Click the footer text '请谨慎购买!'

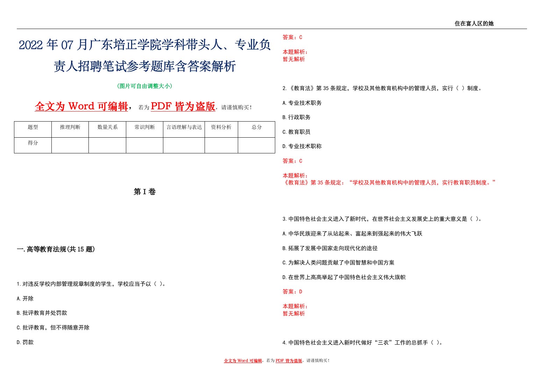[x=318, y=361]
